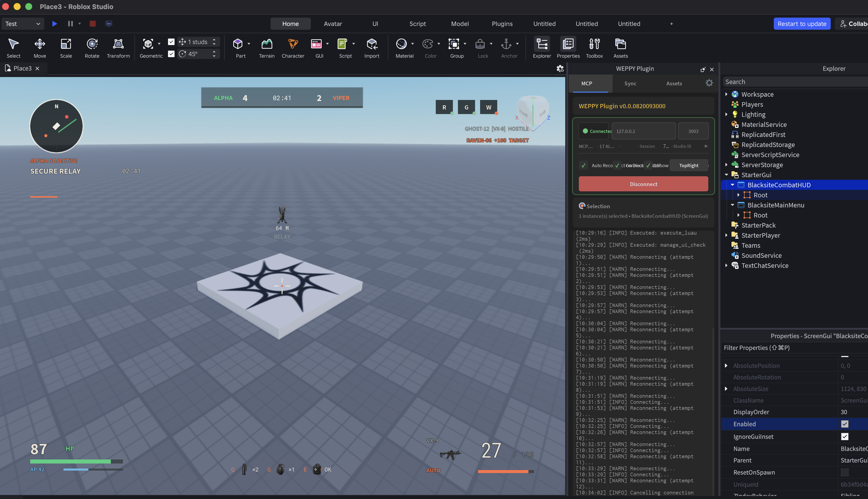Click the 127.0.0.1 host input
868x499 pixels.
coord(644,131)
